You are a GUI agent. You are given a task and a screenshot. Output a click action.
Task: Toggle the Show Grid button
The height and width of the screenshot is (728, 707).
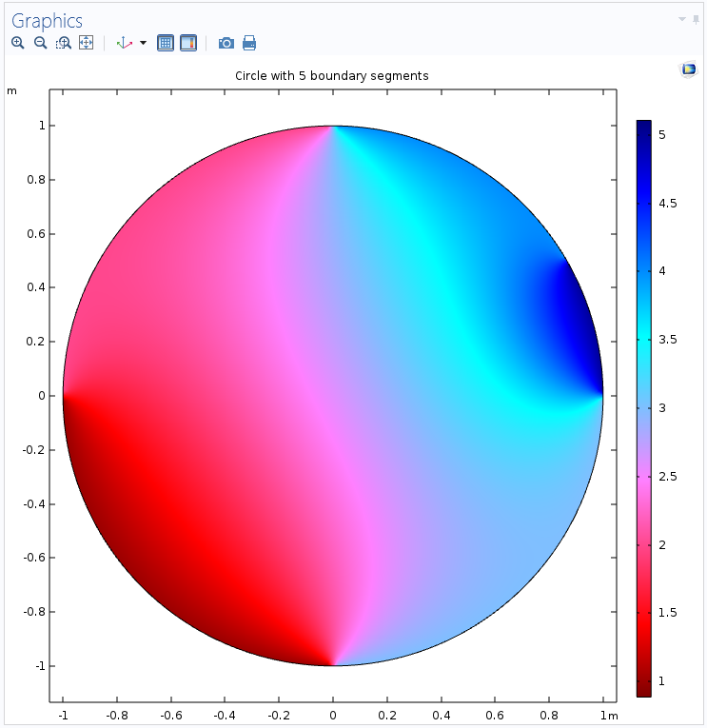[x=166, y=43]
